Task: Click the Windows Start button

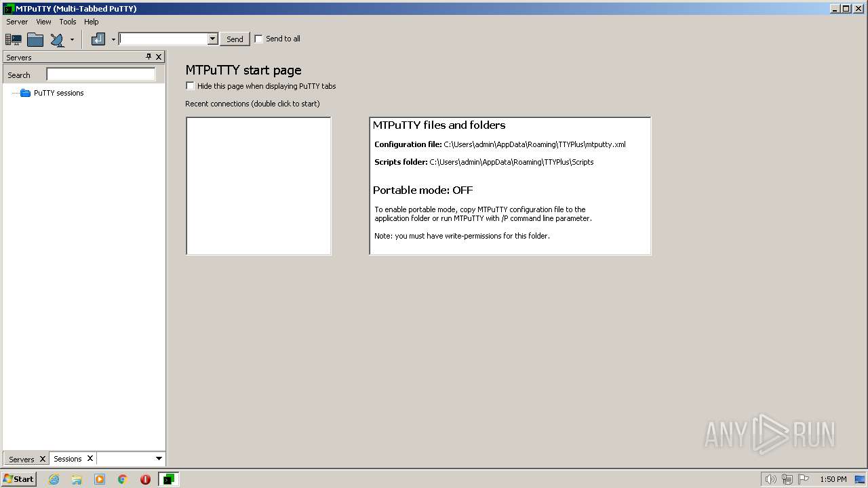Action: pos(18,479)
